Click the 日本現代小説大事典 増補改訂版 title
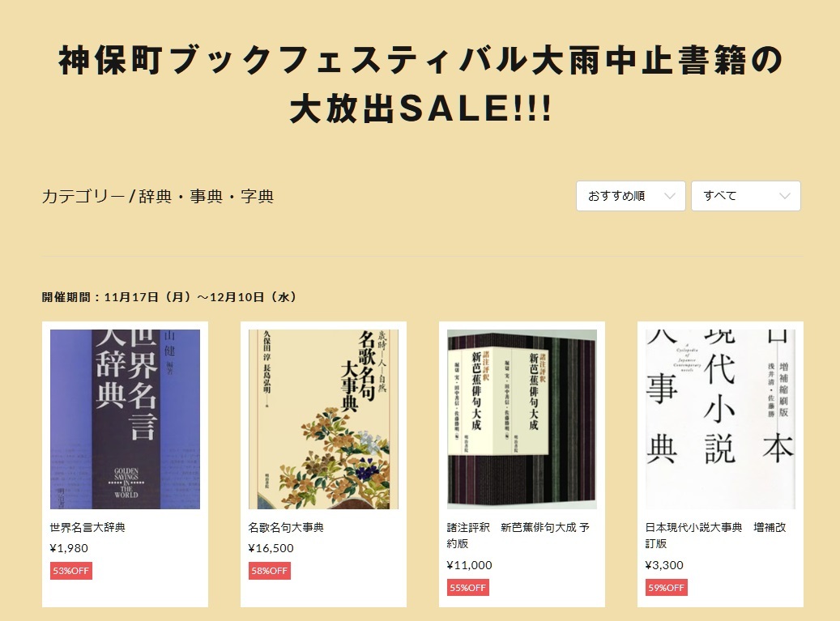This screenshot has width=840, height=621. (x=716, y=535)
